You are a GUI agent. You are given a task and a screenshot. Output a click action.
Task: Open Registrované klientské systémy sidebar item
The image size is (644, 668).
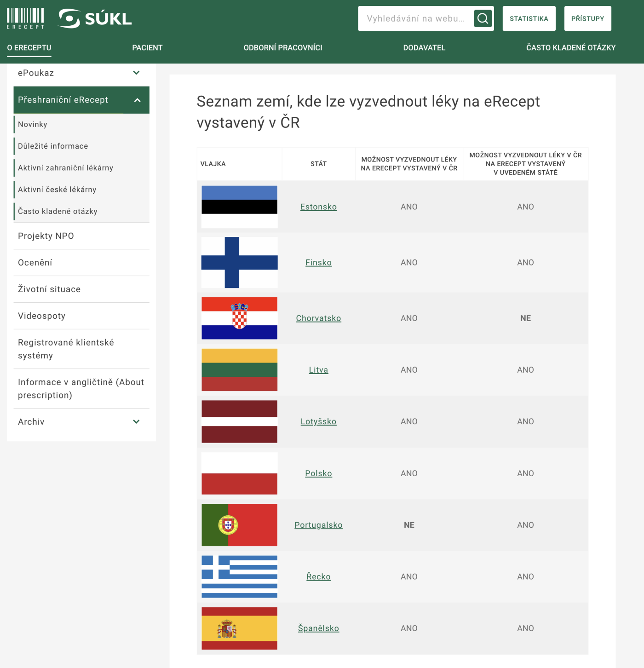point(66,349)
